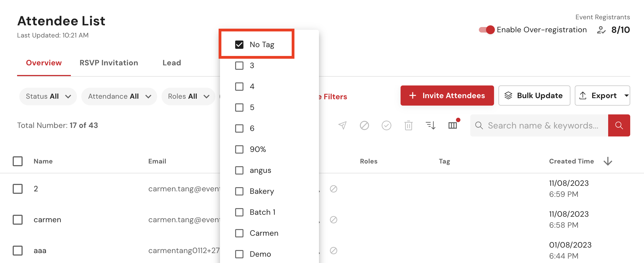Screen dimensions: 644x263
Task: Click attendee name carmen
Action: pos(47,220)
